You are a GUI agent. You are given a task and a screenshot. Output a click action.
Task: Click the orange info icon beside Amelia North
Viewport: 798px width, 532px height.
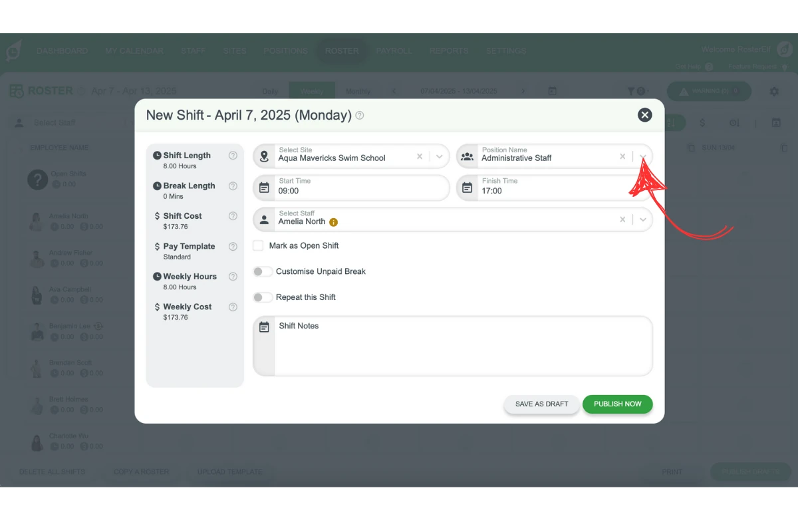tap(334, 222)
